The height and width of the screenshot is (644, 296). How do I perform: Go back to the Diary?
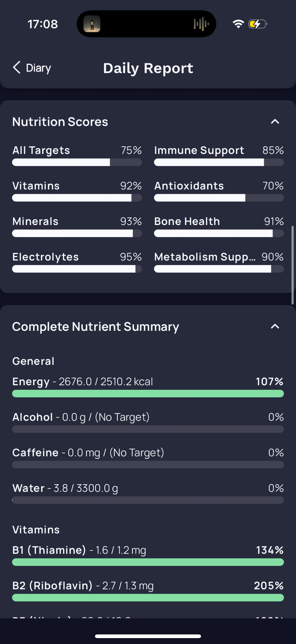pyautogui.click(x=32, y=68)
